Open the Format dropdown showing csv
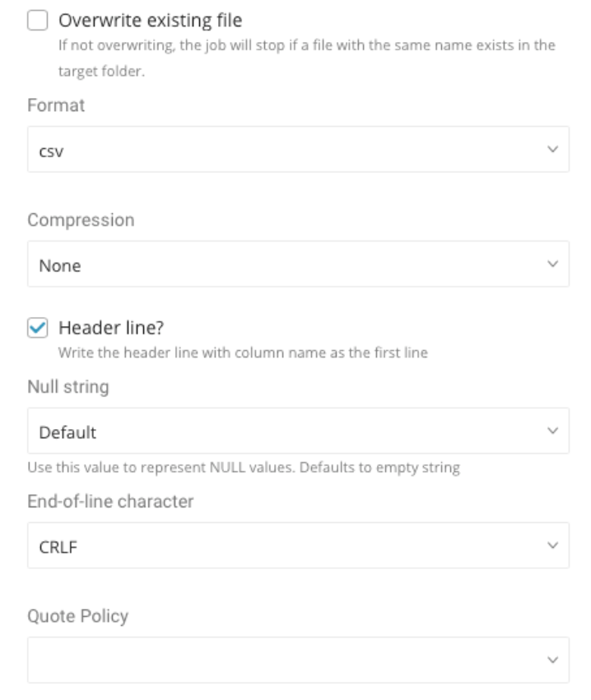 [280, 149]
